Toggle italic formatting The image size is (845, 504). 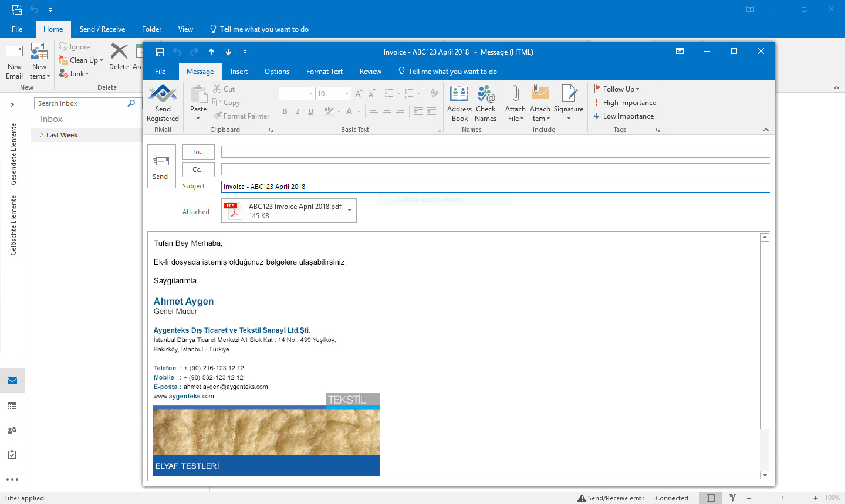pos(298,111)
